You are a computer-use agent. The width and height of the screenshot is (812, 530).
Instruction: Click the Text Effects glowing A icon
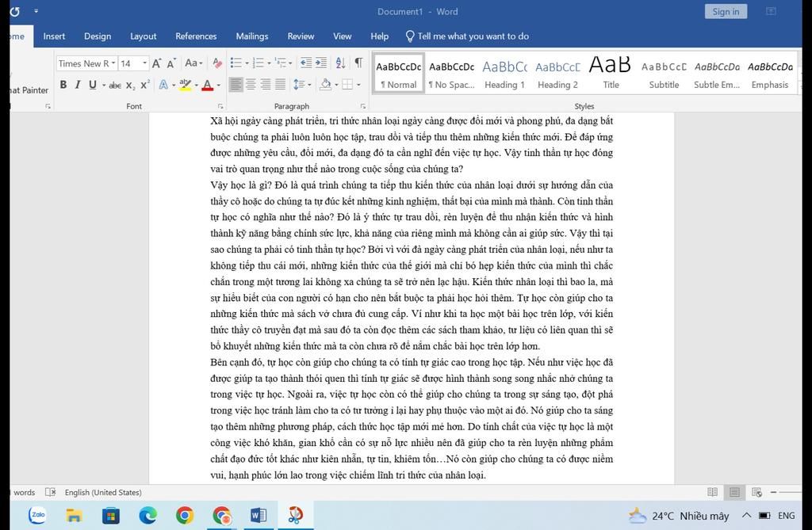tap(163, 84)
